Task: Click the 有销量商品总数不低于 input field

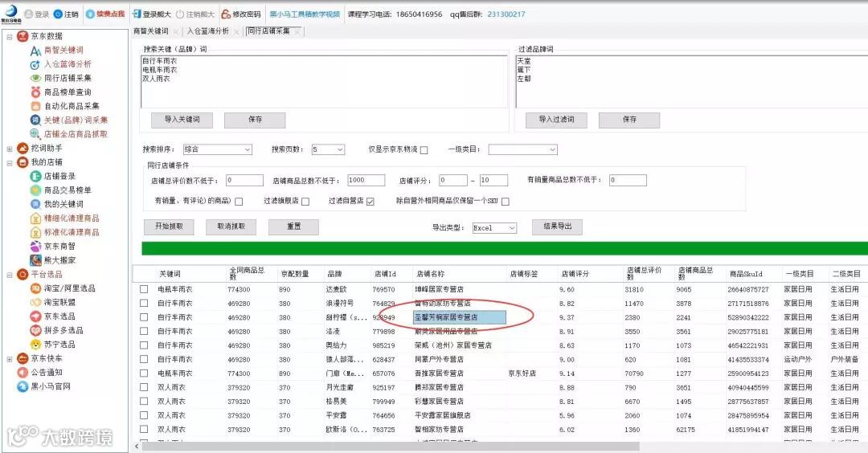Action: (628, 180)
